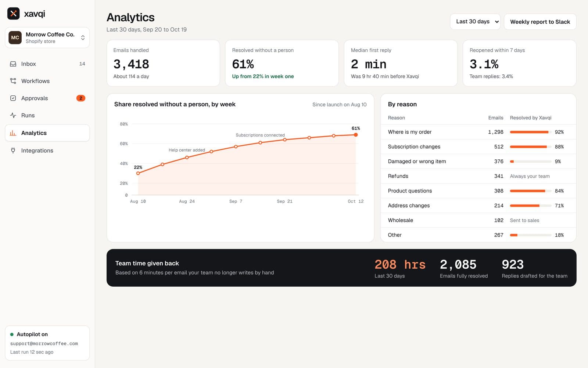Click the Resolved by Xavqi column header
Screen dimensions: 588x368
[x=531, y=118]
